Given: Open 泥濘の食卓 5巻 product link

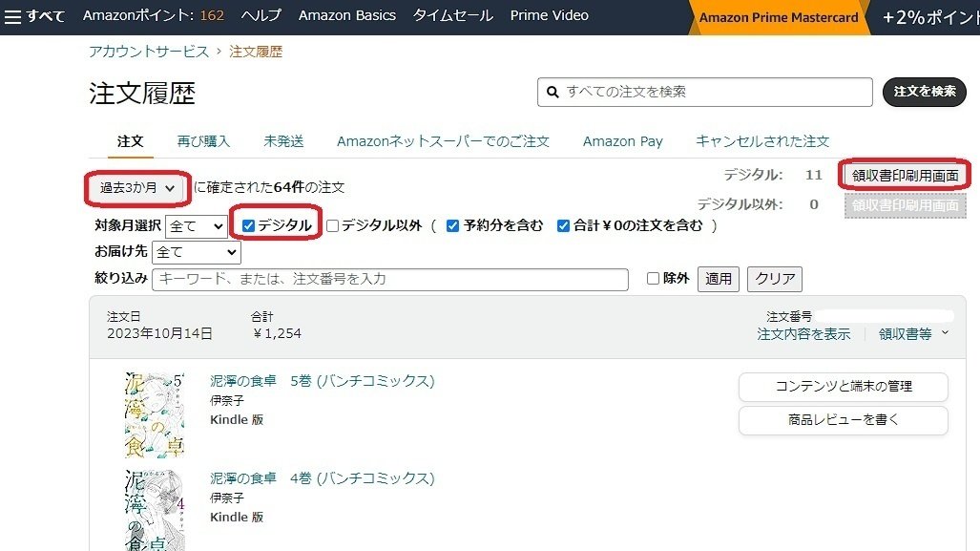Looking at the screenshot, I should coord(322,381).
